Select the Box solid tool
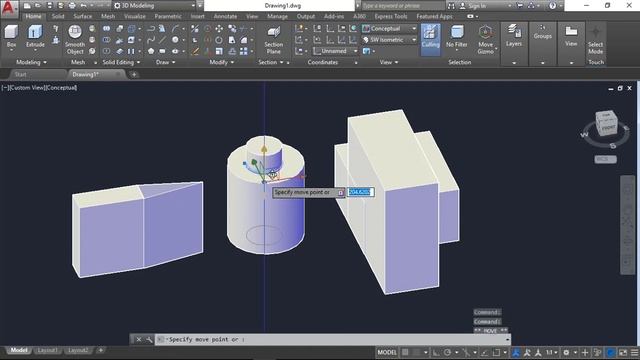Screen dimensions: 640x360 tap(11, 36)
